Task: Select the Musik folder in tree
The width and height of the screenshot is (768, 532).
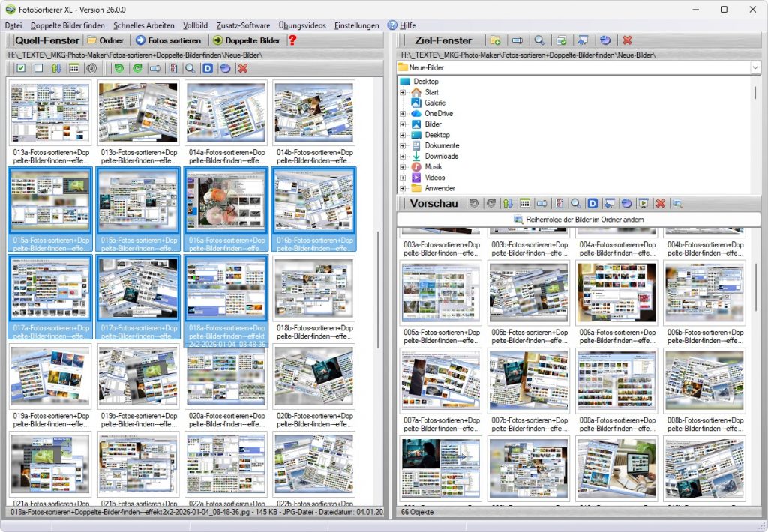Action: click(x=433, y=167)
